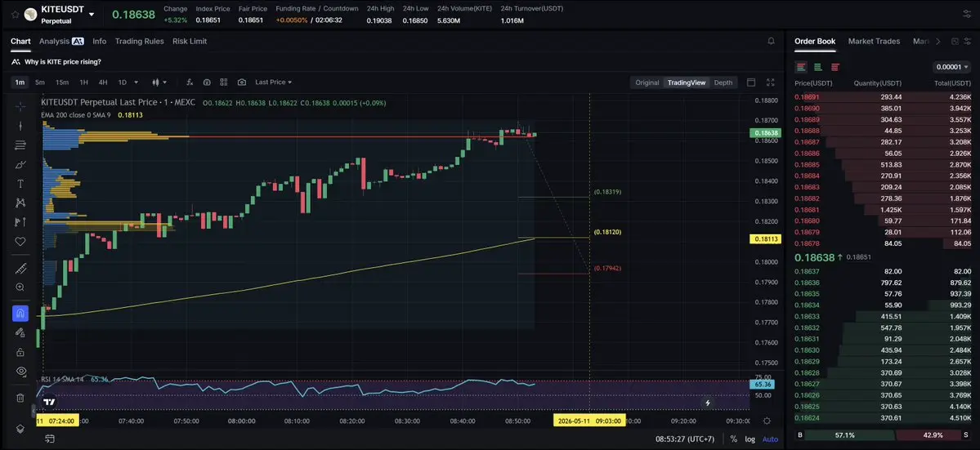Open the Trading Rules tab
980x450 pixels.
coord(140,41)
